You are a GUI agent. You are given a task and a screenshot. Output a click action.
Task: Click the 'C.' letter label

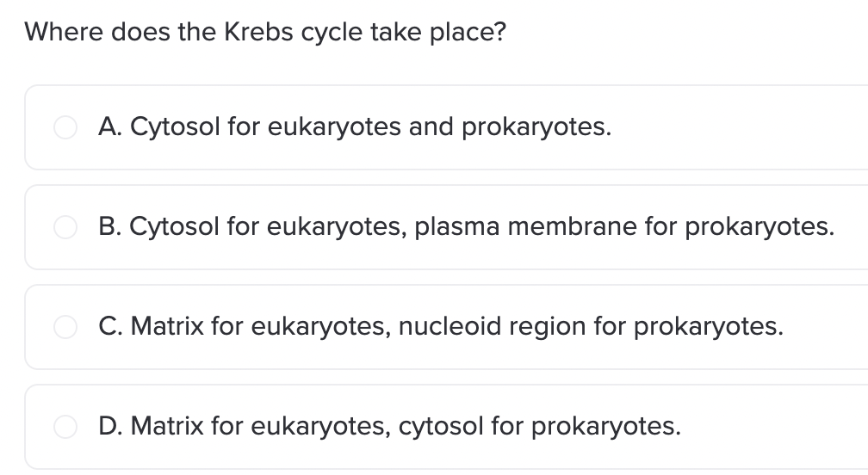click(109, 326)
